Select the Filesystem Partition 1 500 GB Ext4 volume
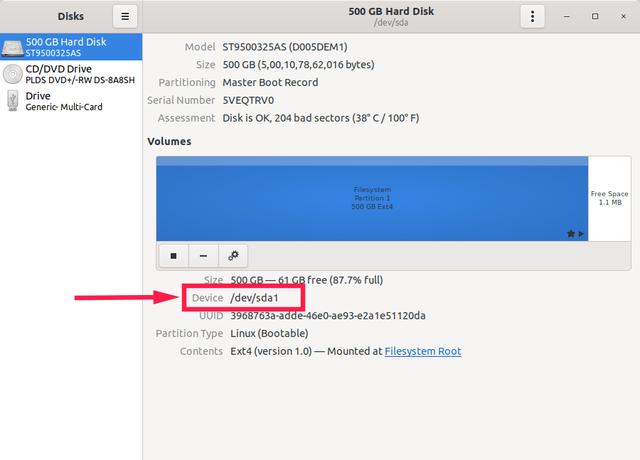The width and height of the screenshot is (640, 460). click(372, 199)
